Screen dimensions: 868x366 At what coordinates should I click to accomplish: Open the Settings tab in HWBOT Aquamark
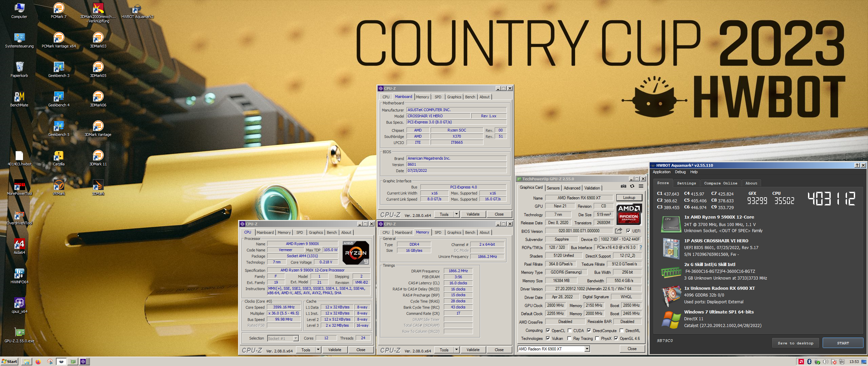pos(686,183)
